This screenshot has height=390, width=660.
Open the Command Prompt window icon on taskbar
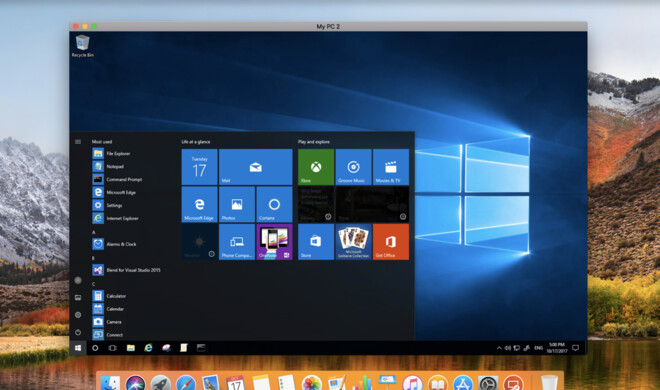tap(201, 348)
